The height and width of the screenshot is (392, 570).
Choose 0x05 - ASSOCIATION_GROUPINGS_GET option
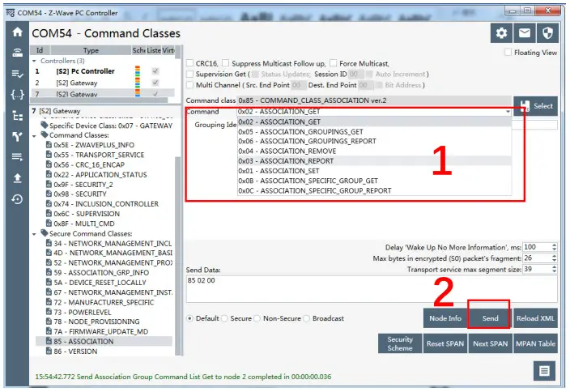(374, 132)
